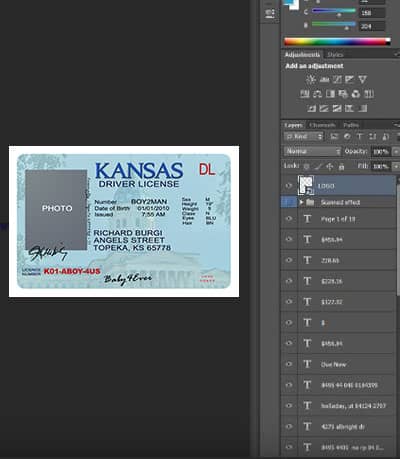This screenshot has width=400, height=459.
Task: Add a Vibrance adjustment
Action: [362, 79]
